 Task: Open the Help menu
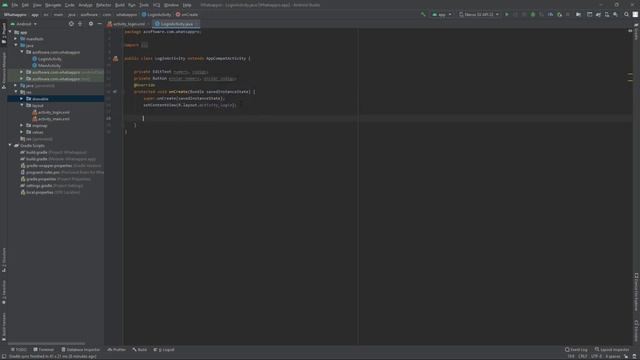coord(187,5)
